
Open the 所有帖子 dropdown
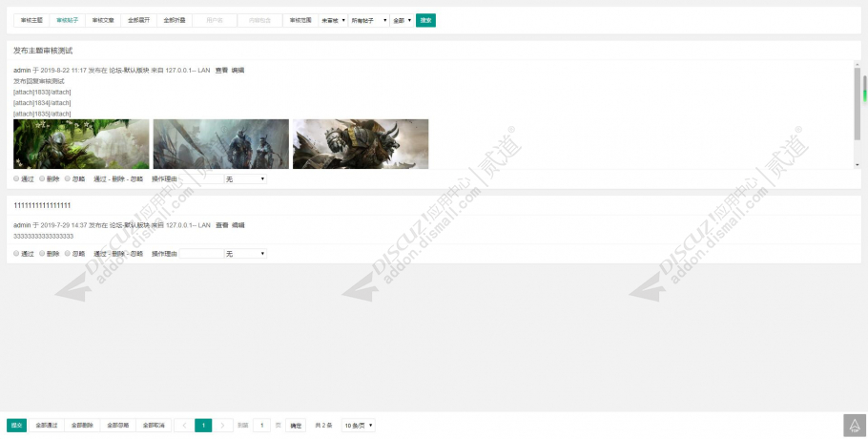369,20
